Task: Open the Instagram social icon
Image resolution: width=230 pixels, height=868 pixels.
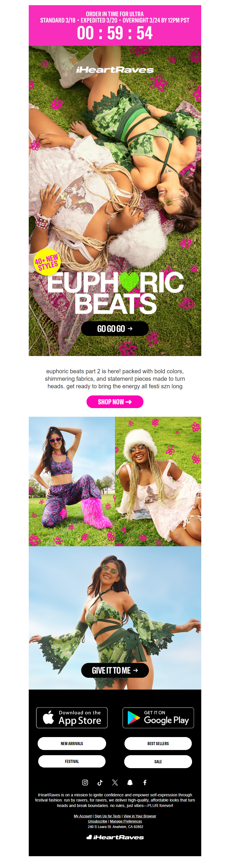Action: tap(85, 782)
